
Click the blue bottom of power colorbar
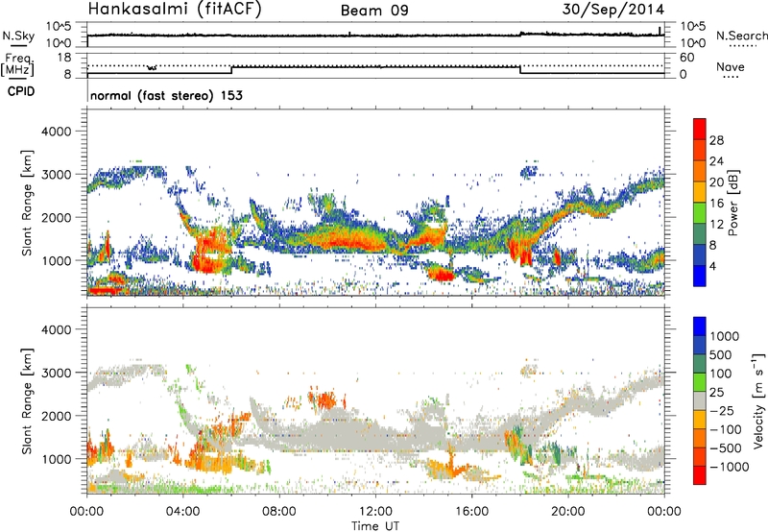[700, 276]
